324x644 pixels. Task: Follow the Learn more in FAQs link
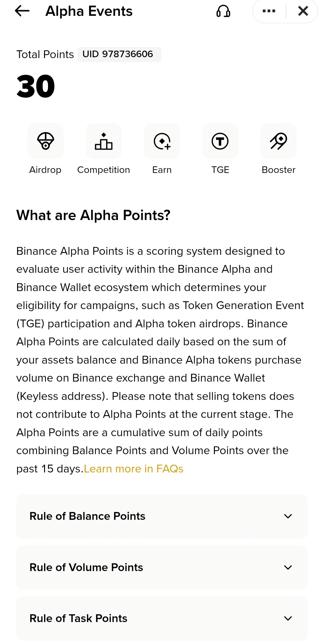[133, 469]
